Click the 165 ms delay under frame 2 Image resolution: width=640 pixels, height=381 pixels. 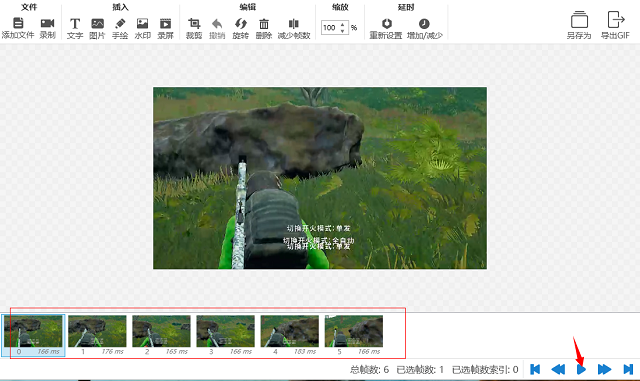(177, 351)
